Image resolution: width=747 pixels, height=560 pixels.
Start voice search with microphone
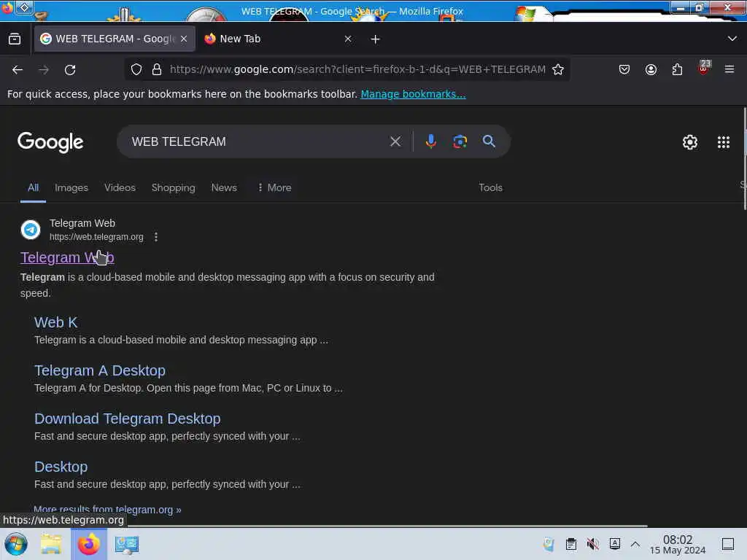click(x=430, y=141)
